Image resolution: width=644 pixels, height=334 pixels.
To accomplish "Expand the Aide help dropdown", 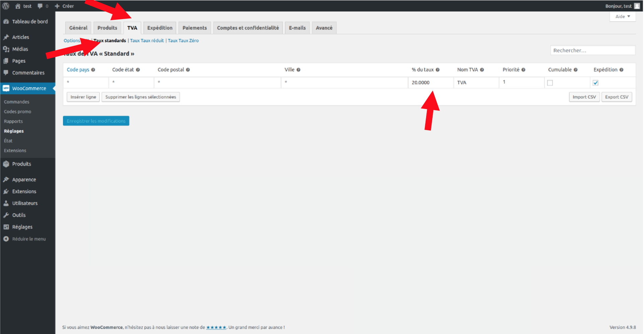I will (x=623, y=16).
